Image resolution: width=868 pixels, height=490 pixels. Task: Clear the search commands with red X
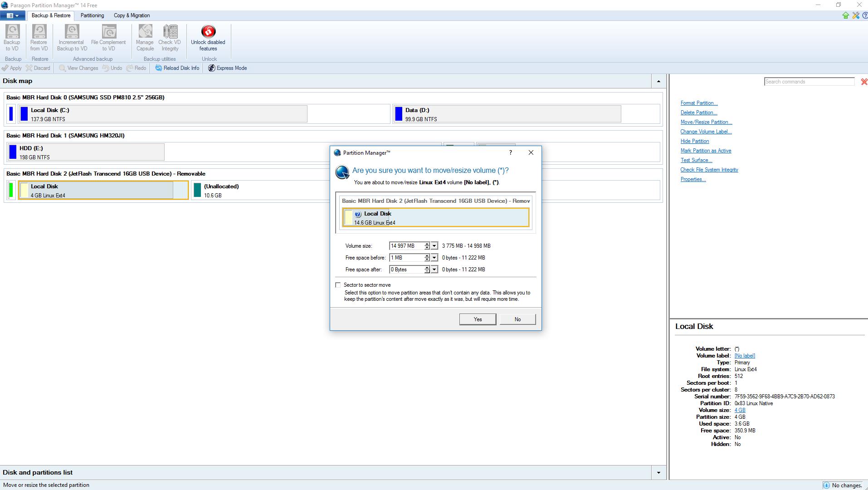pos(864,82)
